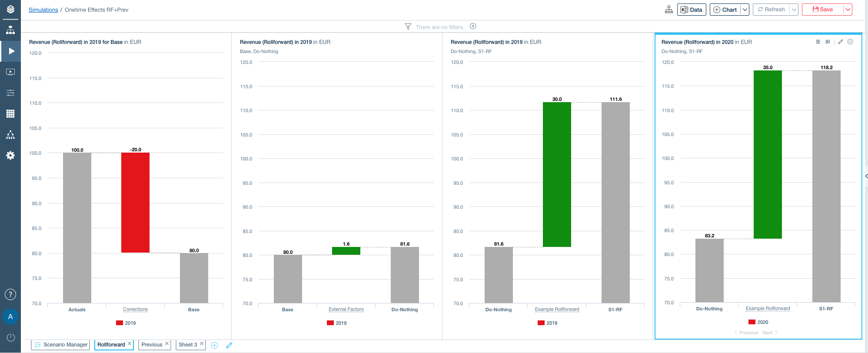Viewport: 868px width, 353px height.
Task: Switch 2020 chart to horizontal bars layout
Action: coord(818,42)
